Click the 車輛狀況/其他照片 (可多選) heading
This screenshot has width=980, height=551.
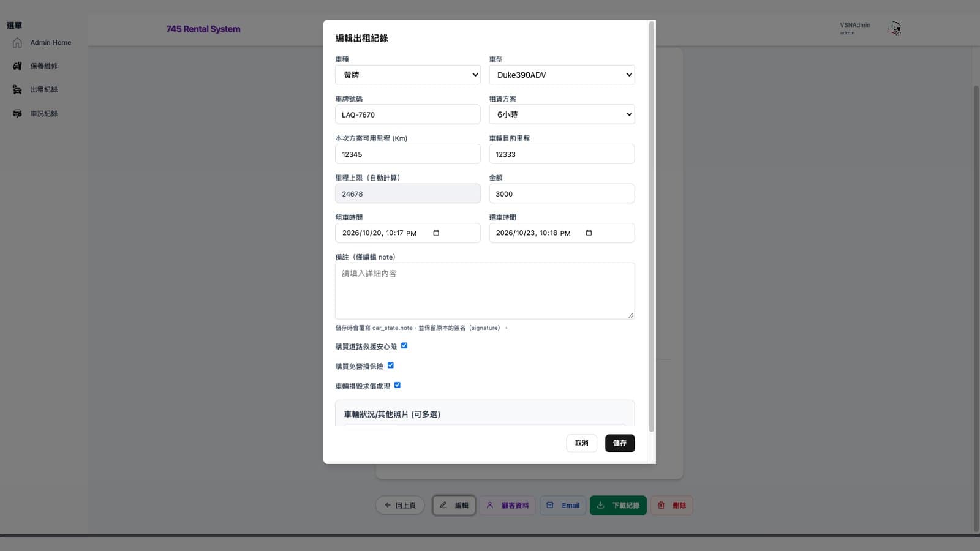point(392,414)
